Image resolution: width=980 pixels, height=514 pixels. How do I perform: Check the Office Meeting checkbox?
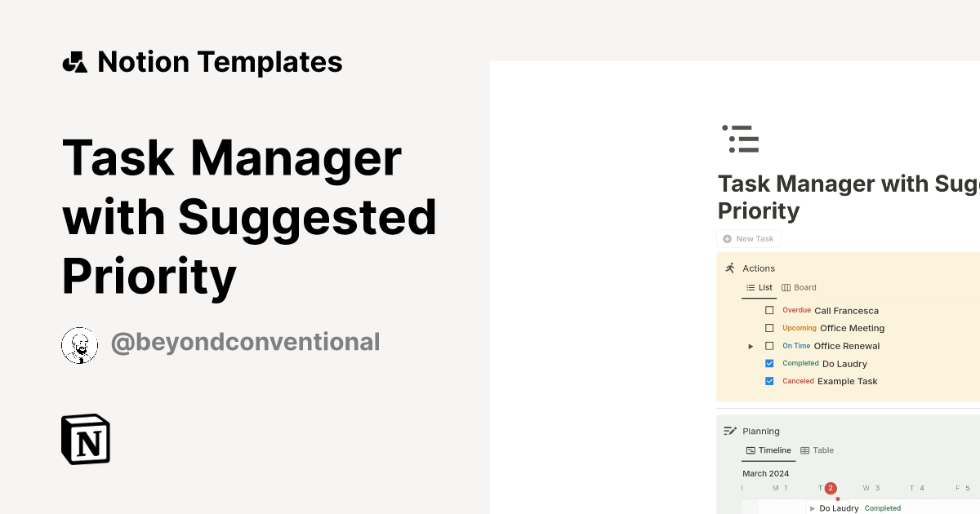click(x=769, y=328)
